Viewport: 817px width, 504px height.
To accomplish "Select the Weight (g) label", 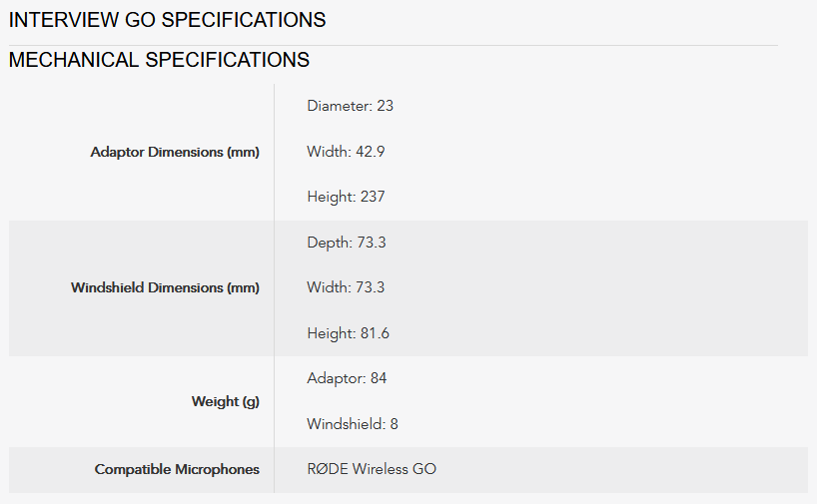I will [x=225, y=401].
